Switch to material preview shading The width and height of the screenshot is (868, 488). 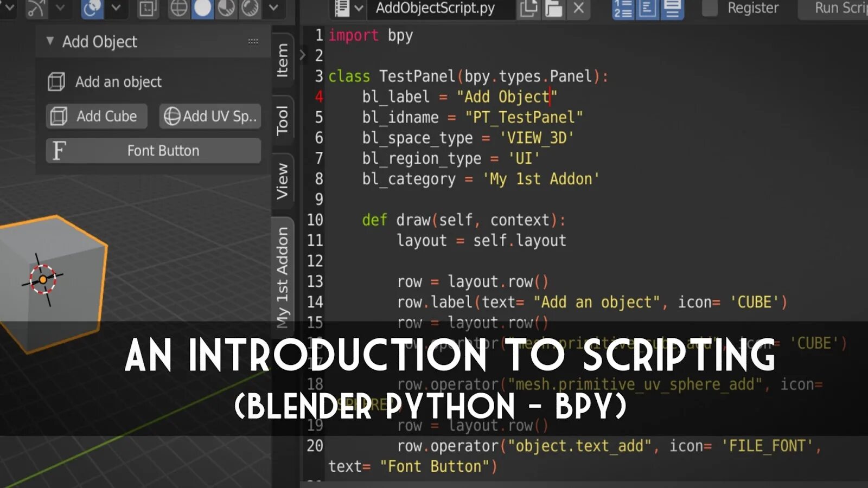226,8
